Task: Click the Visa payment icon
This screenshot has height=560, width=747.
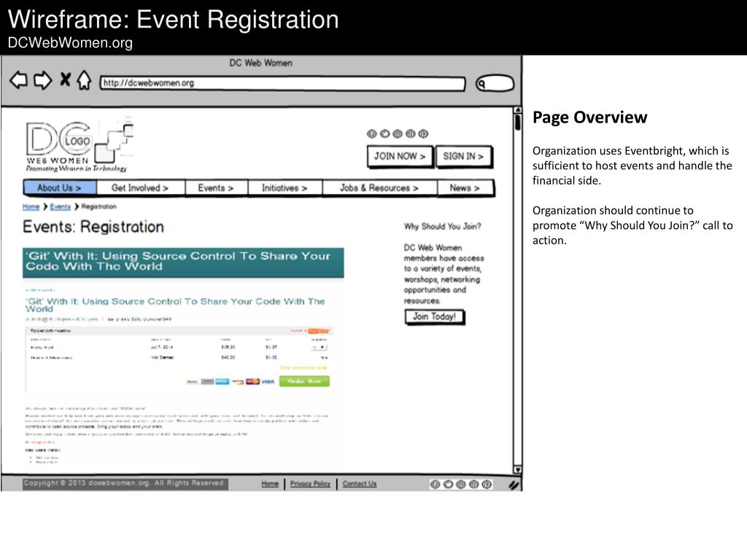Action: 268,381
